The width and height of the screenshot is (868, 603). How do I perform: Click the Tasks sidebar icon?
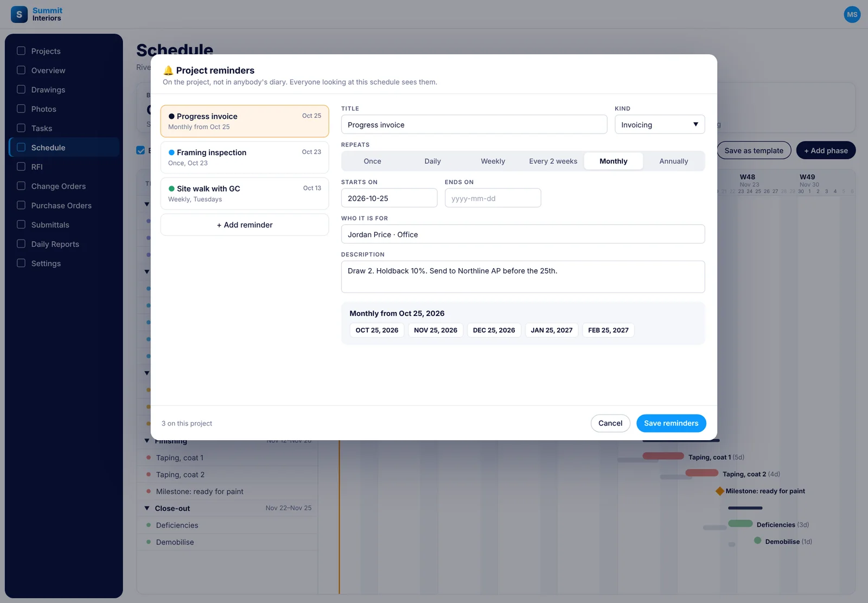coord(21,128)
